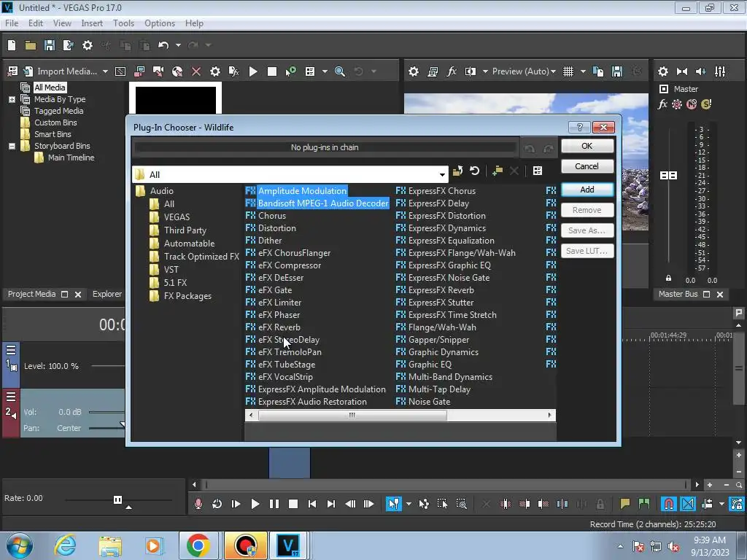Collapse the Storyboard Bins tree node
Image resolution: width=747 pixels, height=560 pixels.
[x=12, y=146]
